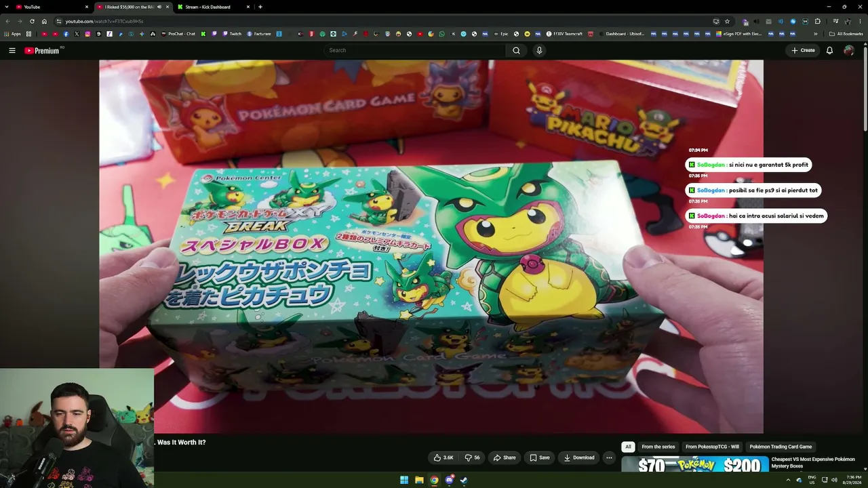The height and width of the screenshot is (488, 868).
Task: Open File Explorer from taskbar
Action: click(419, 480)
